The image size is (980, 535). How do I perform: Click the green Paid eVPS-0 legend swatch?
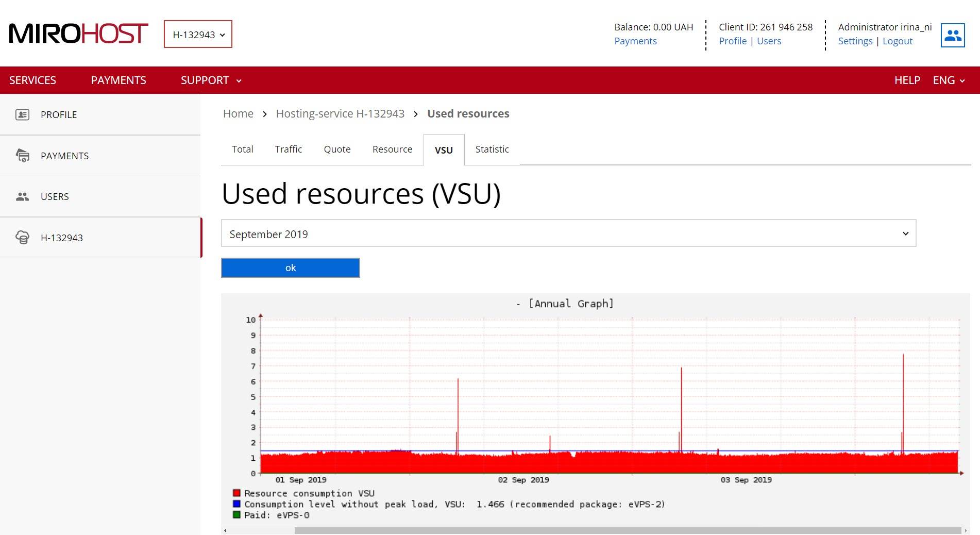[x=236, y=515]
